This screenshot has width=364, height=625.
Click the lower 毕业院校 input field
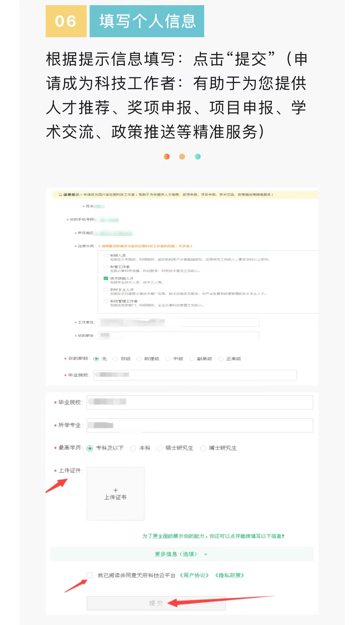click(x=200, y=402)
